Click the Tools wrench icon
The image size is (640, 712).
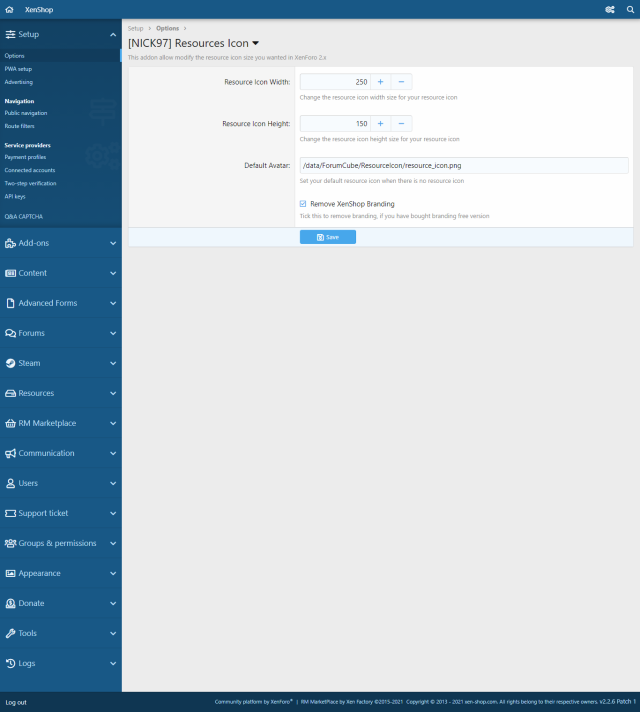point(10,633)
